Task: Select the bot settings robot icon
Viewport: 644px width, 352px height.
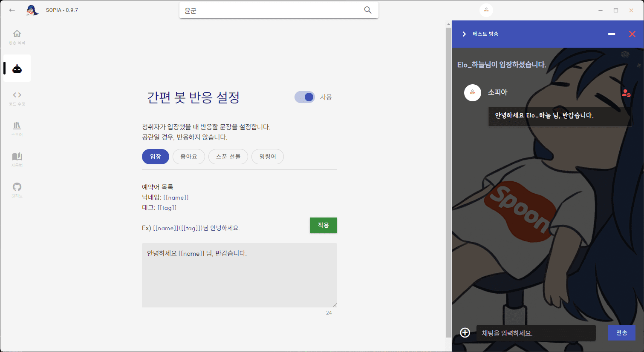Action: click(17, 68)
